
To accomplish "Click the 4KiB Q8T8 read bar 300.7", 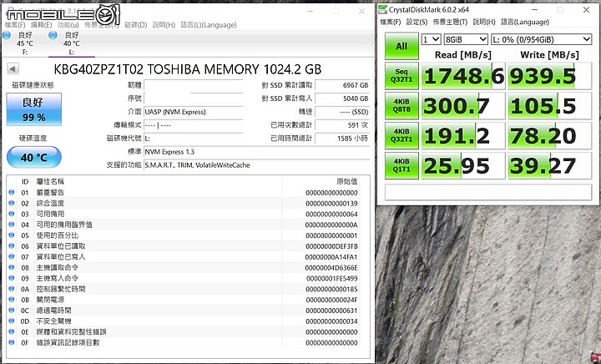I will point(463,106).
